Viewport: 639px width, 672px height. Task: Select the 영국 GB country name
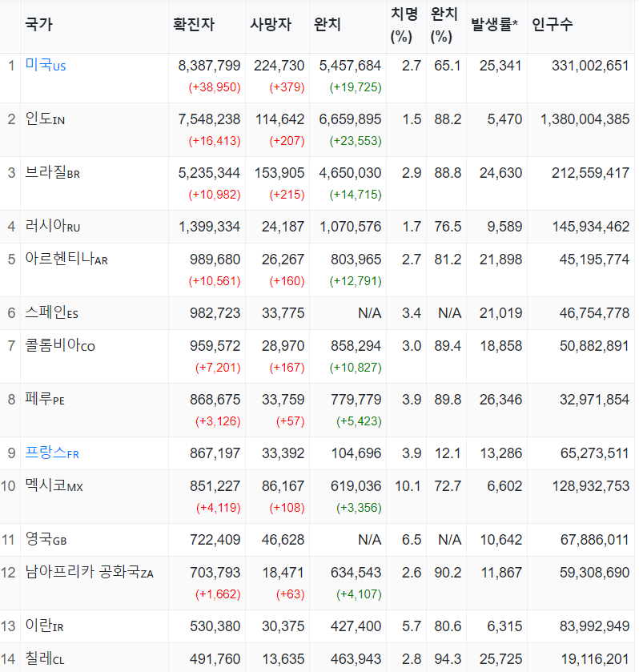46,539
